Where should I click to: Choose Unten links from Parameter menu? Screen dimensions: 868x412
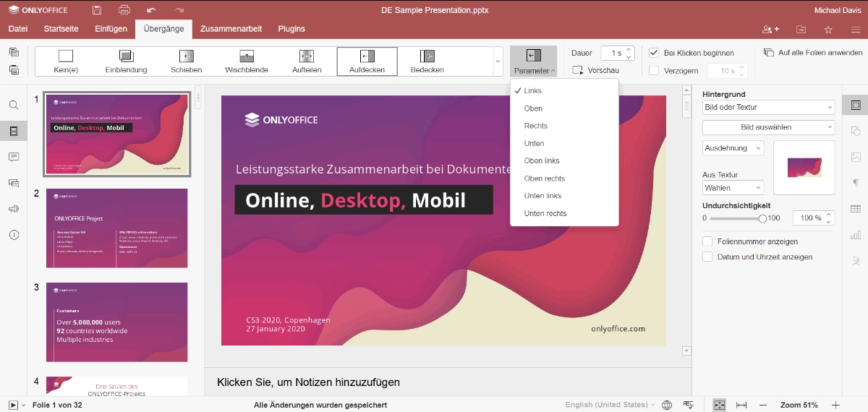[x=564, y=196]
